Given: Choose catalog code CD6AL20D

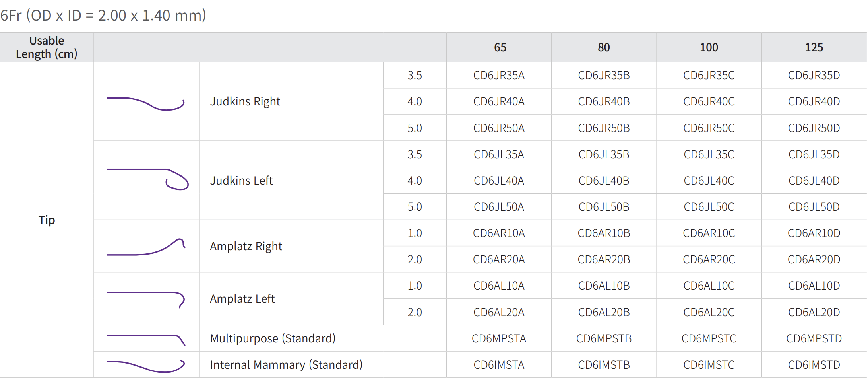Looking at the screenshot, I should (814, 312).
